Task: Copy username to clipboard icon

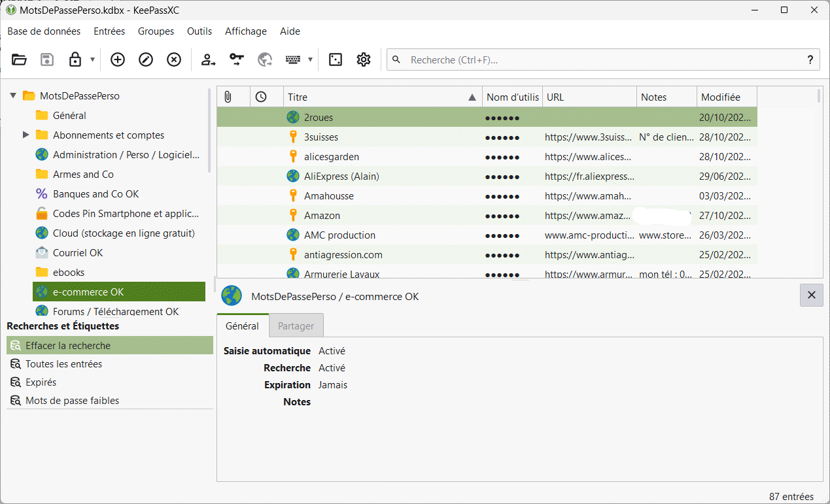Action: (209, 60)
